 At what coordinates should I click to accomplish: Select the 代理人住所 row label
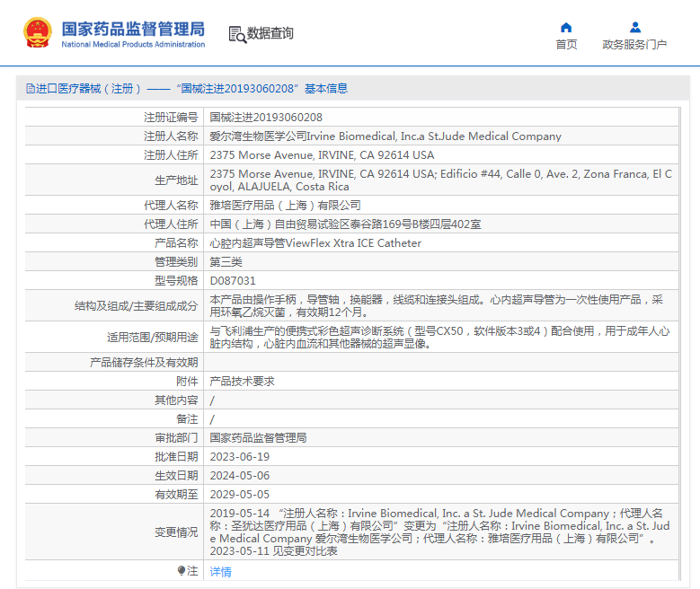coord(171,224)
